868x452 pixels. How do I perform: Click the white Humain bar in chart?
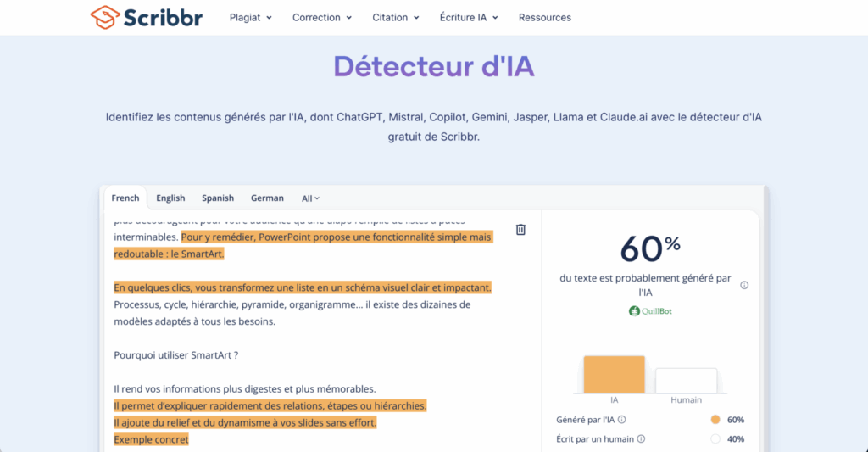coord(686,381)
